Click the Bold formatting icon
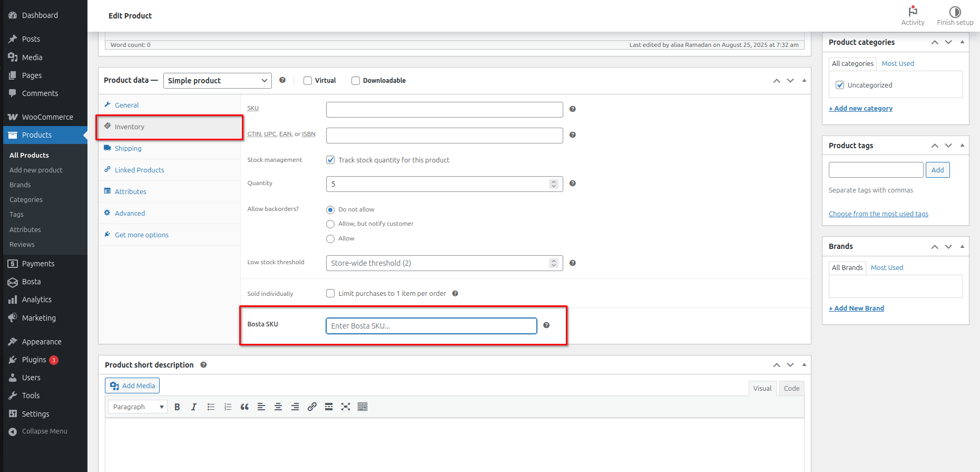 point(177,407)
